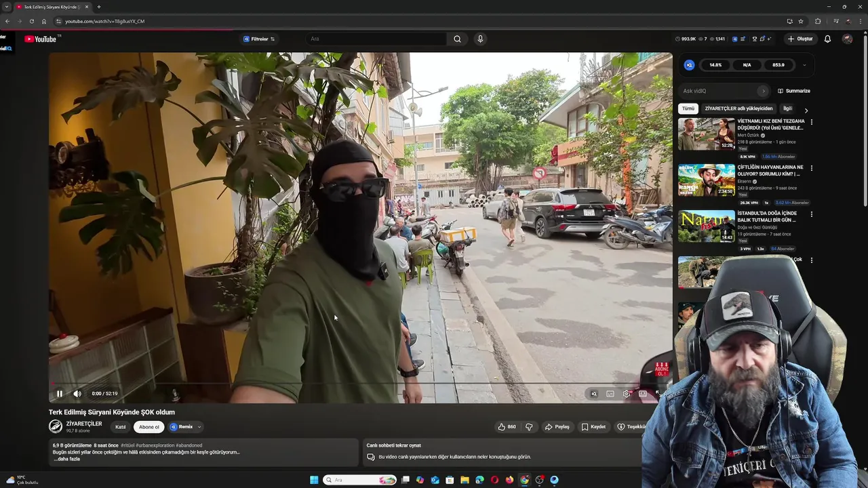Click the vidIQ trophy icon in the header

[x=755, y=39]
